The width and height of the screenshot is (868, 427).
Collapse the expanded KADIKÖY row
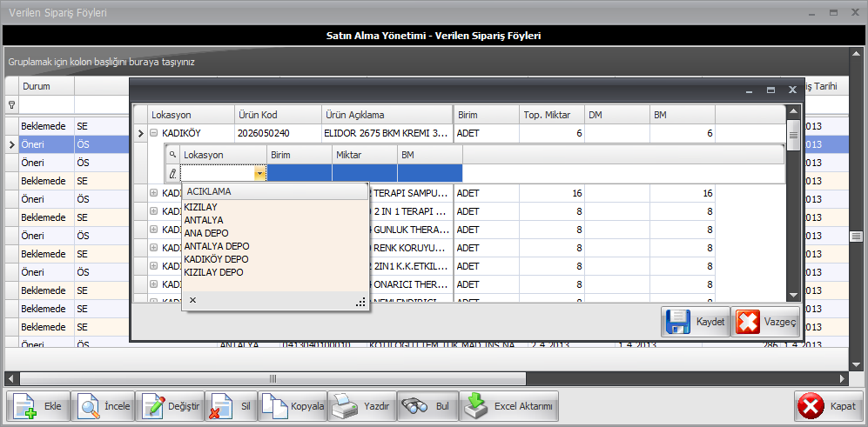pyautogui.click(x=154, y=134)
